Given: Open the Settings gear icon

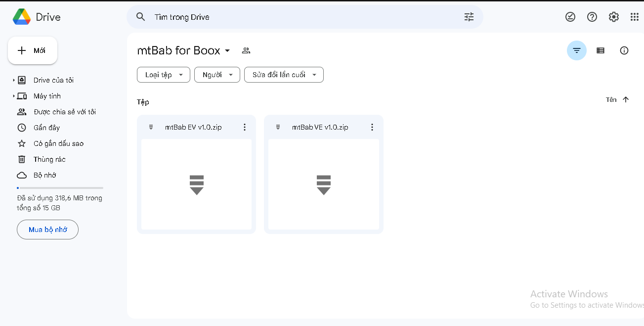Looking at the screenshot, I should tap(613, 17).
